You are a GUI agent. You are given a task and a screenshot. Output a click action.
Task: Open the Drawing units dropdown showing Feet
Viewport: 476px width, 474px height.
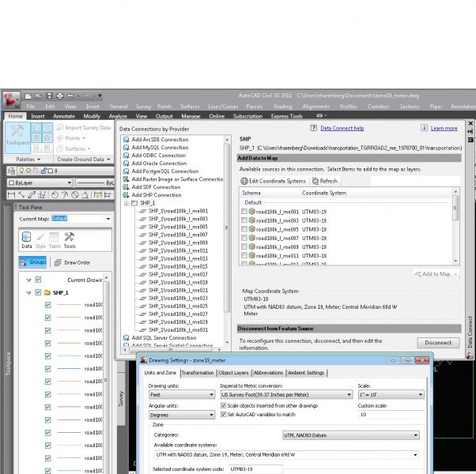point(182,394)
